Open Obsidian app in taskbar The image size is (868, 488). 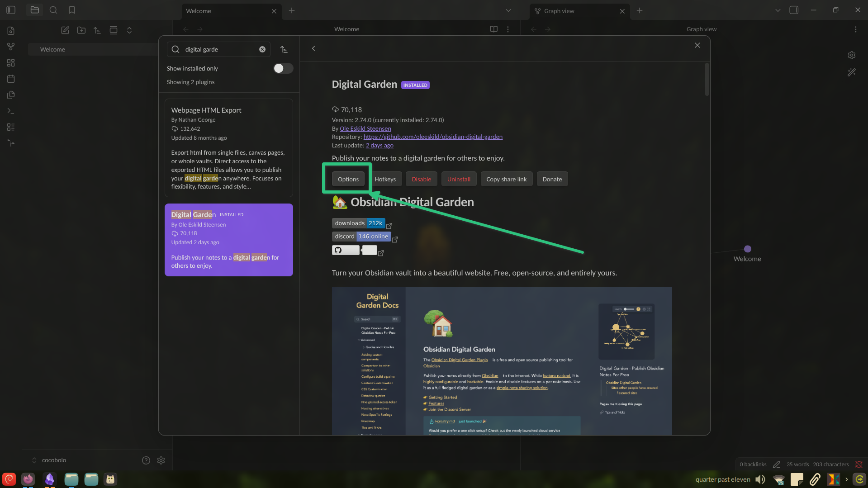50,479
